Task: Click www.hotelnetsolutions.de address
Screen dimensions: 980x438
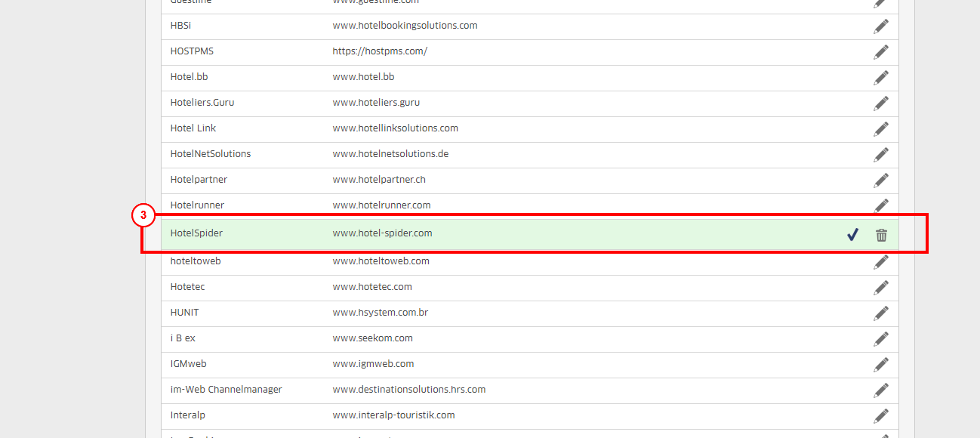Action: (390, 154)
